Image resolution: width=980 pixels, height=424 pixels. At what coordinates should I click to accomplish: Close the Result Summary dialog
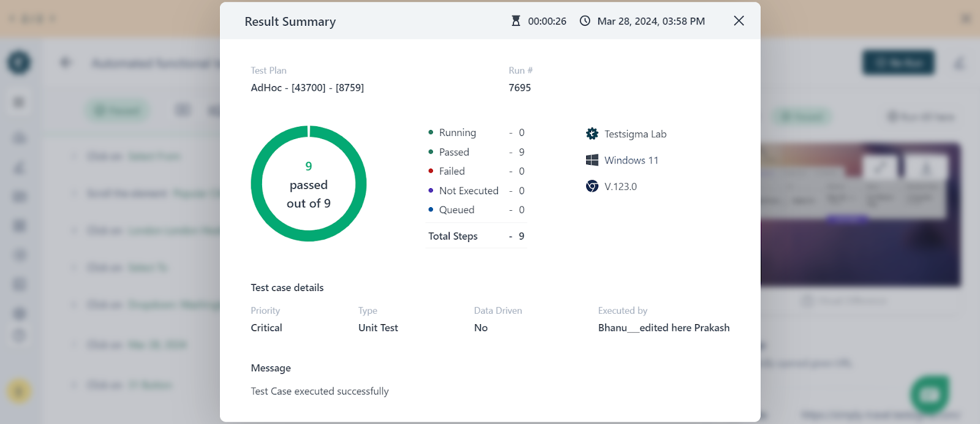(x=739, y=21)
